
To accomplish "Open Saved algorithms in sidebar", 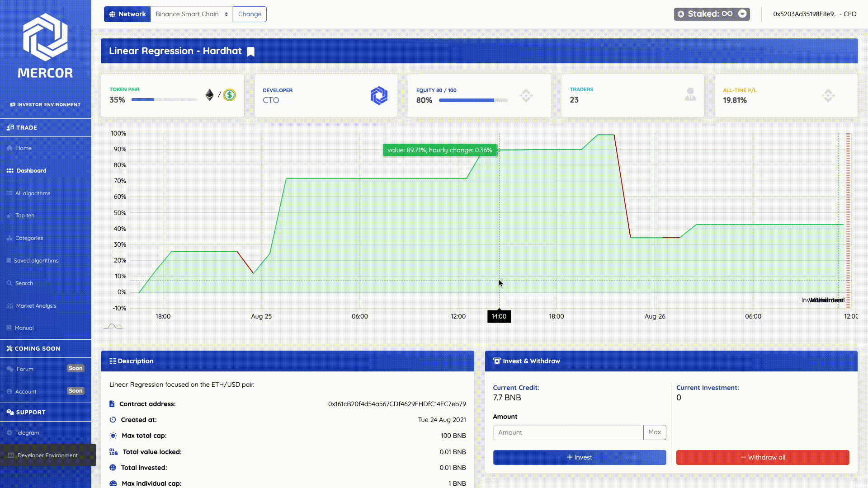I will click(36, 261).
